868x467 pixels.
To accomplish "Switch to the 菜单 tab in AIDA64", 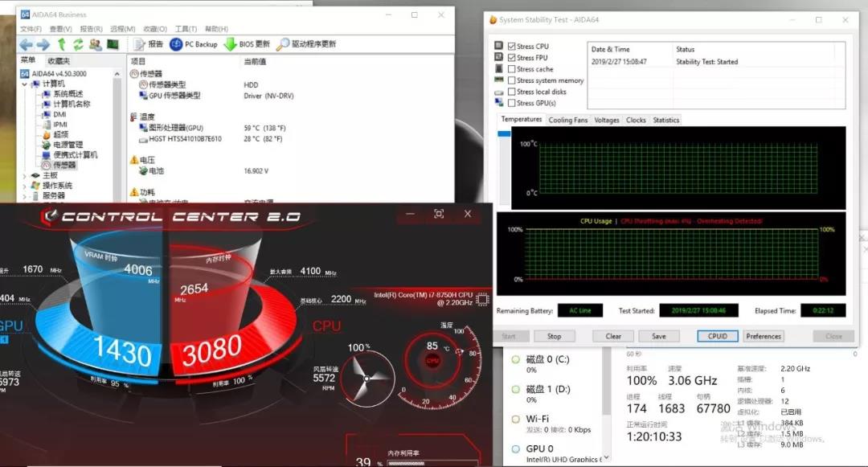I will (28, 60).
